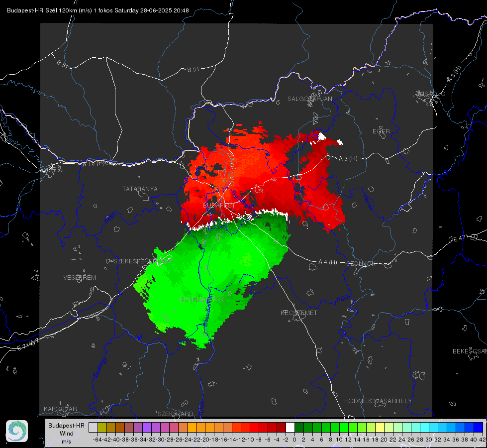This screenshot has height=448, width=487.
Task: Click the Heves county label
Action: pos(368,202)
